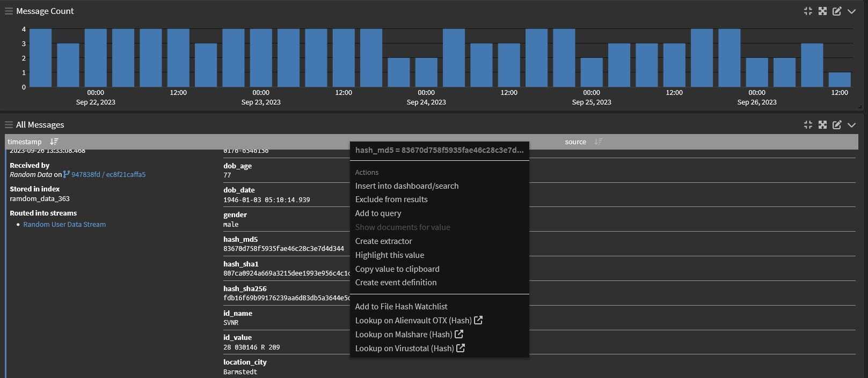
Task: Edit the All Messages widget
Action: click(x=837, y=125)
